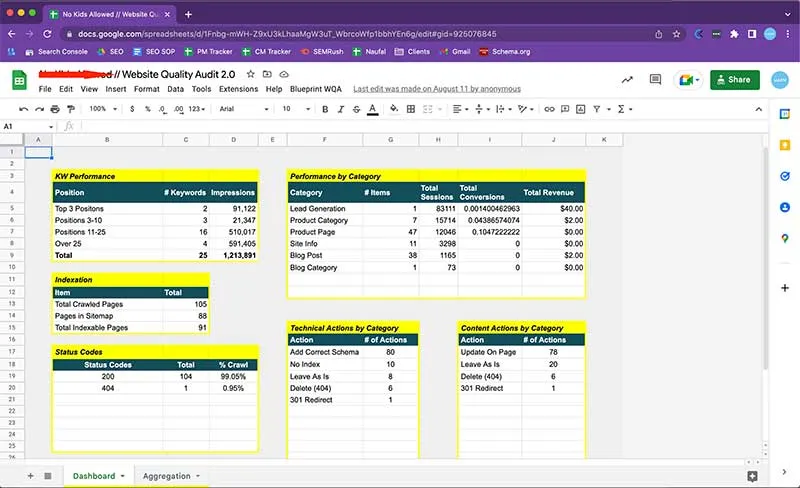Open the Blueprint WQA menu
This screenshot has width=800, height=488.
(316, 89)
